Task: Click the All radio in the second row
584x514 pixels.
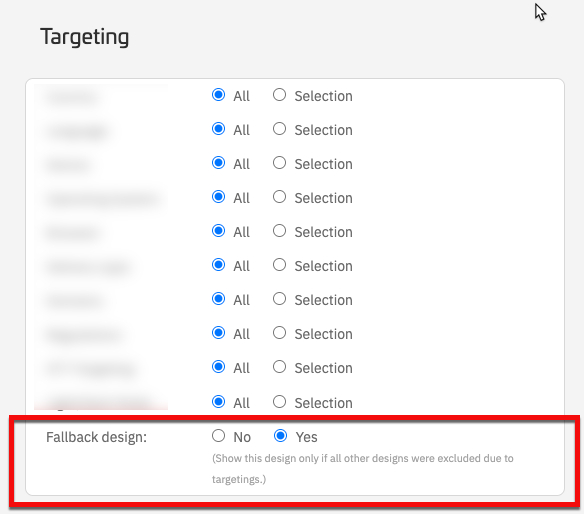Action: [x=218, y=129]
